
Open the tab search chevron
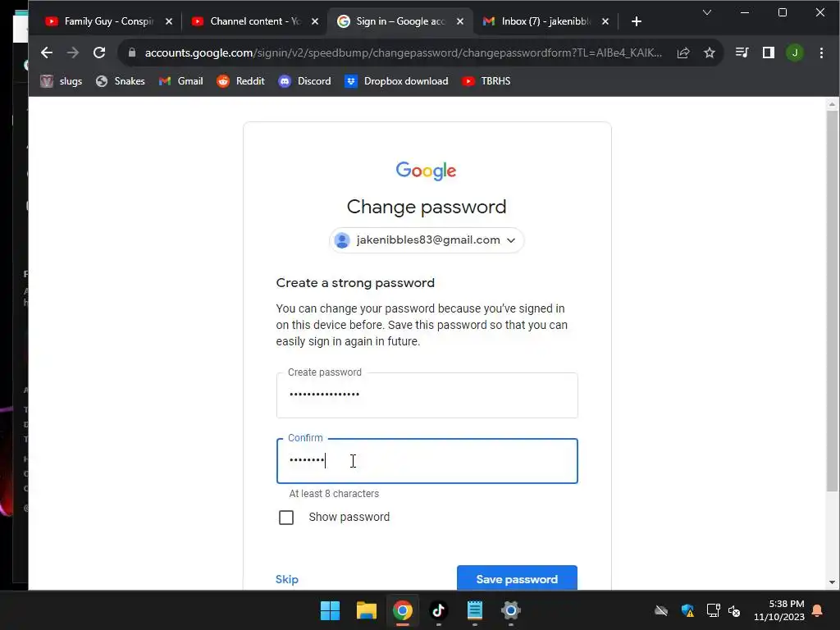706,12
